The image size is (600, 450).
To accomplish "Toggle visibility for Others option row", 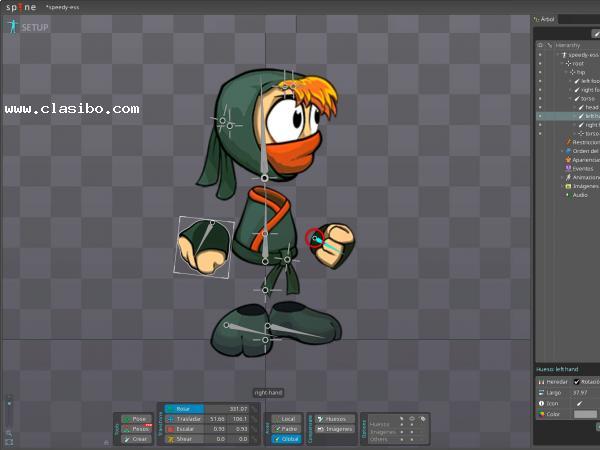I will [x=412, y=439].
